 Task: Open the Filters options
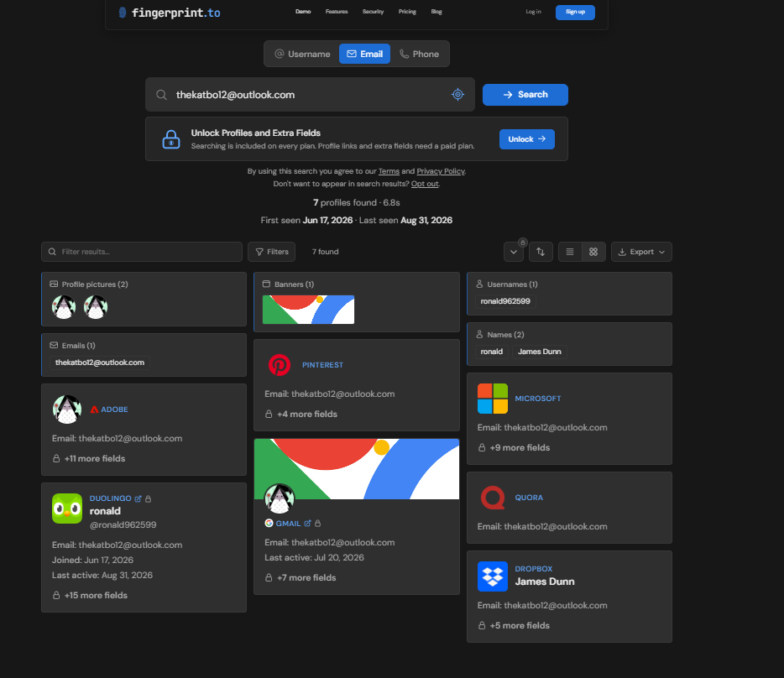(x=271, y=252)
